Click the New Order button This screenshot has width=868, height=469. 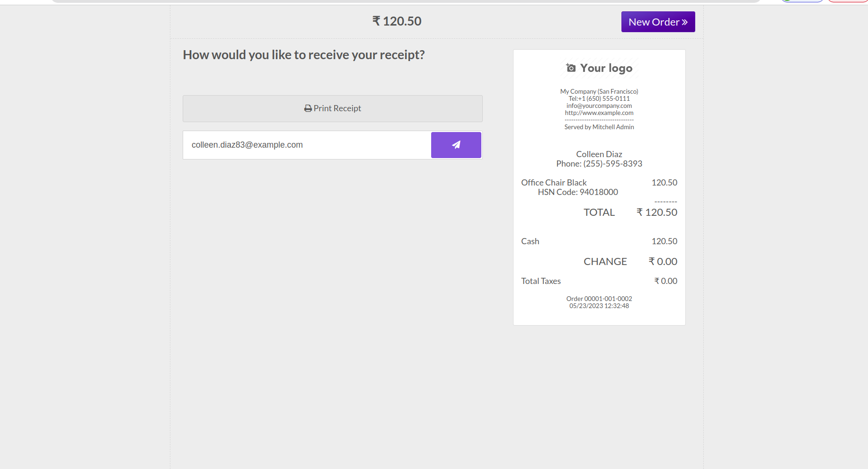657,22
